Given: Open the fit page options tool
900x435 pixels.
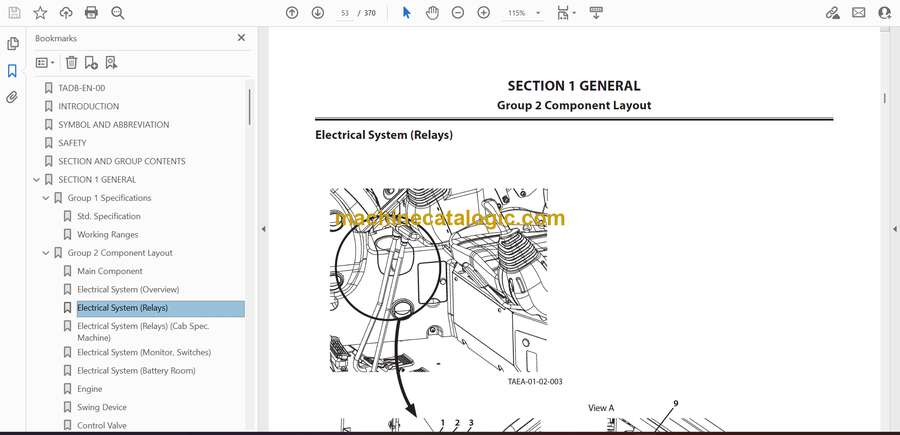Looking at the screenshot, I should 566,13.
